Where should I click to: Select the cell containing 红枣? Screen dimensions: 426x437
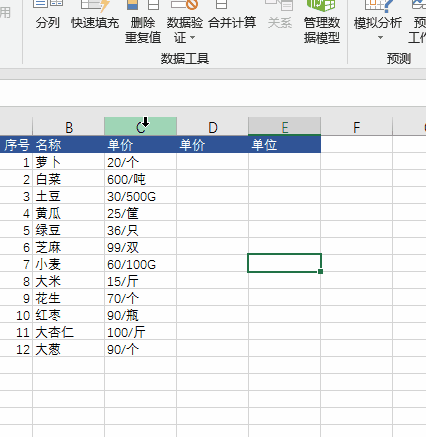[69, 315]
